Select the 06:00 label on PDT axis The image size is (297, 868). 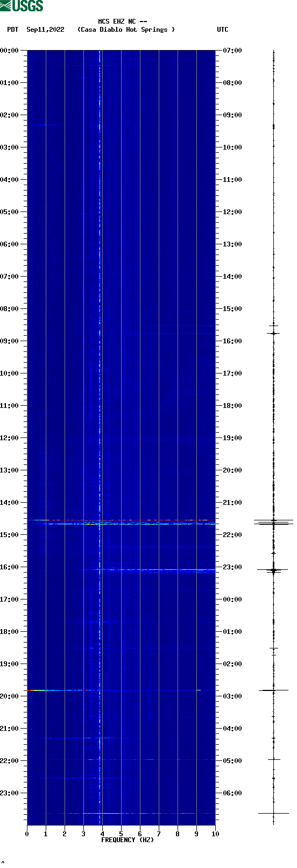point(10,244)
